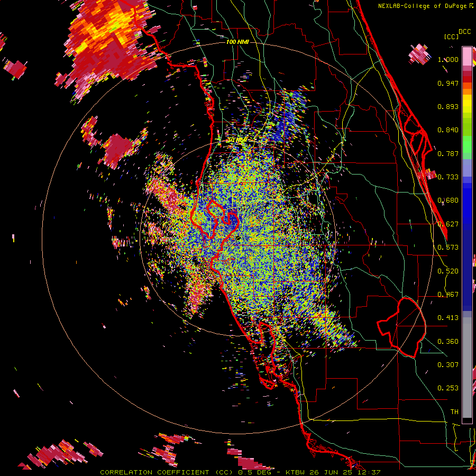
Task: Click the Correlation Coefficient caption at the bottom
Action: (240, 472)
